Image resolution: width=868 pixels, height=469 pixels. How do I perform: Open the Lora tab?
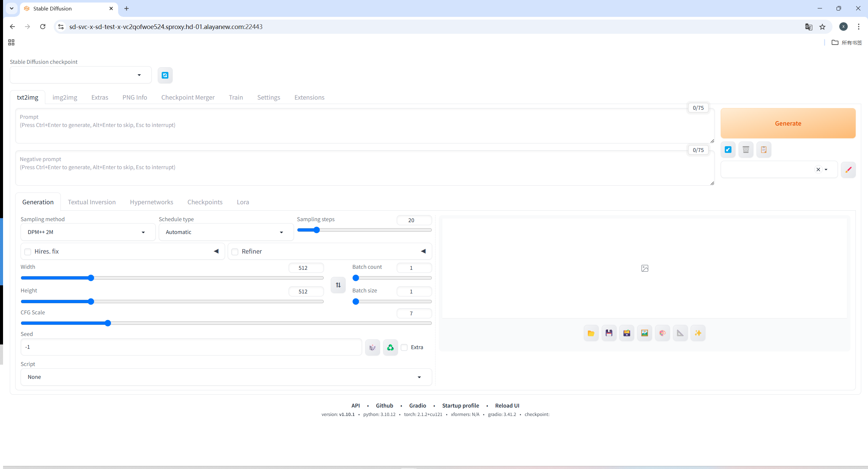click(243, 202)
